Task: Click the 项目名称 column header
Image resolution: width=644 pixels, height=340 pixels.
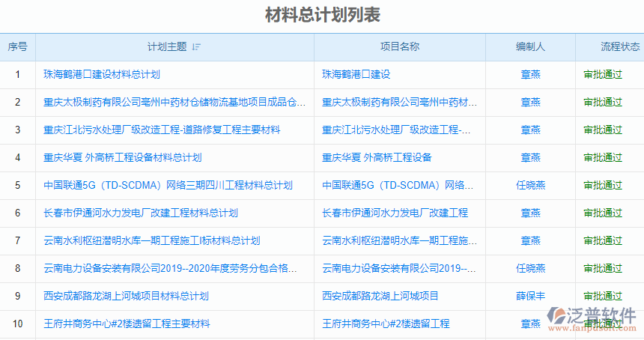Action: (400, 47)
